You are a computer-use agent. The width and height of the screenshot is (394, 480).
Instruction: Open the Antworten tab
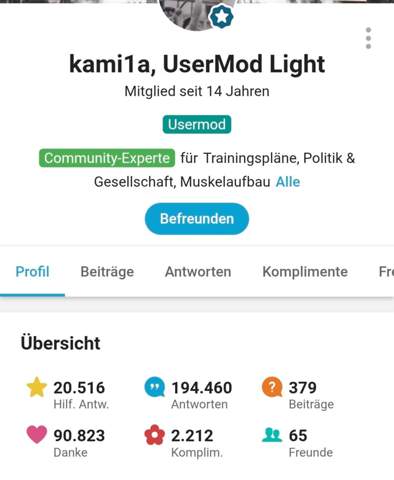pos(198,272)
